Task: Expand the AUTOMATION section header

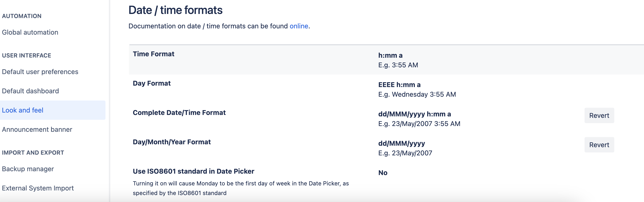Action: click(22, 16)
